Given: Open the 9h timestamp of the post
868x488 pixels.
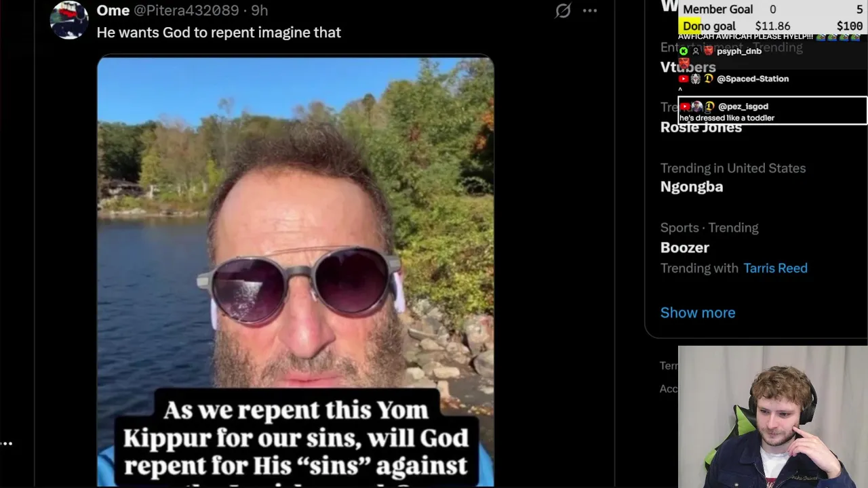Looking at the screenshot, I should (260, 10).
